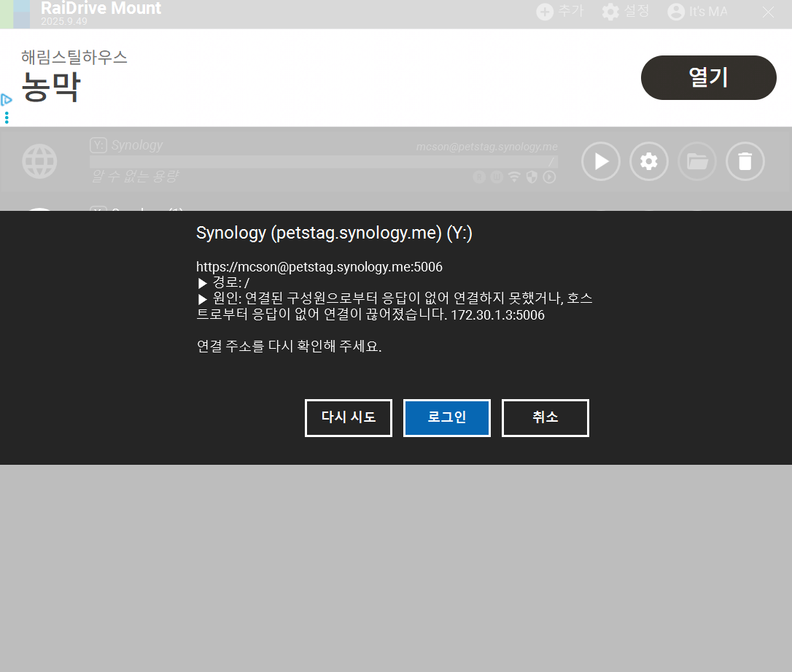
Task: Click the Y: drive letter badge
Action: pyautogui.click(x=98, y=145)
